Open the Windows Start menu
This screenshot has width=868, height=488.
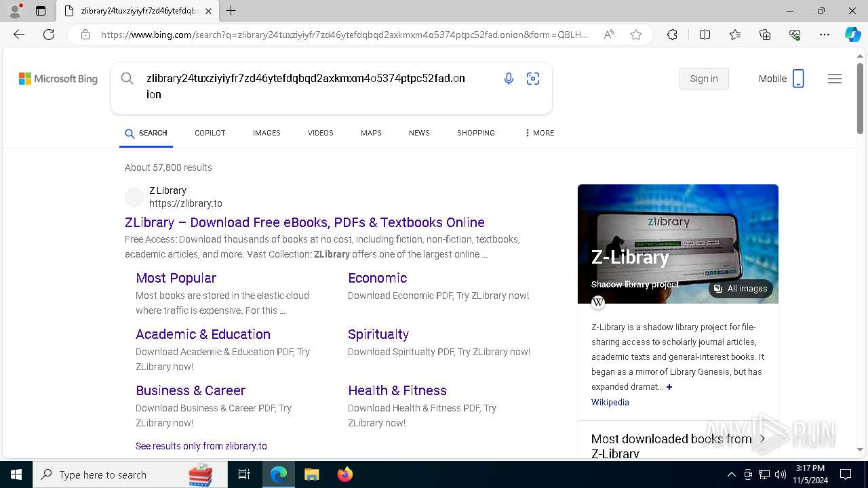click(x=16, y=474)
